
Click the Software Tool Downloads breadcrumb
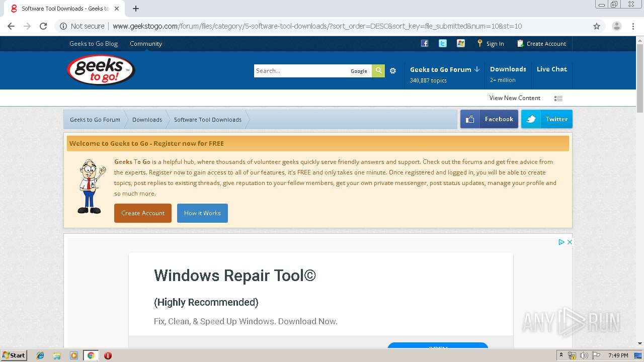208,120
